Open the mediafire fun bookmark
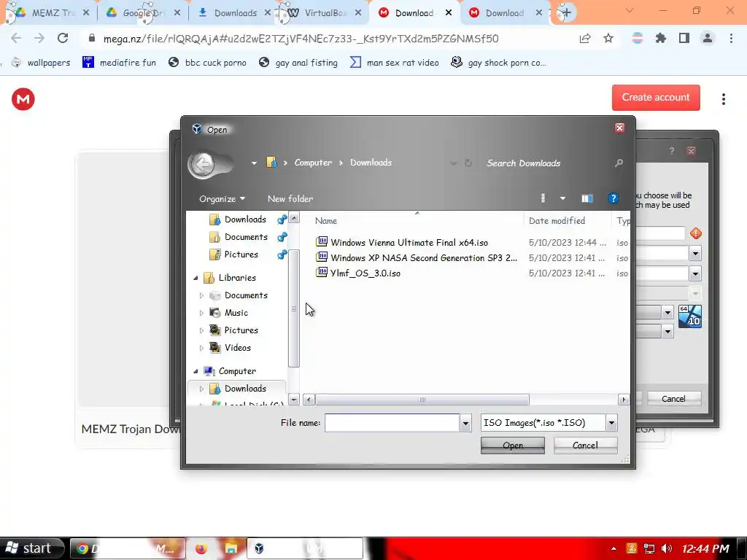The image size is (747, 560). (119, 63)
